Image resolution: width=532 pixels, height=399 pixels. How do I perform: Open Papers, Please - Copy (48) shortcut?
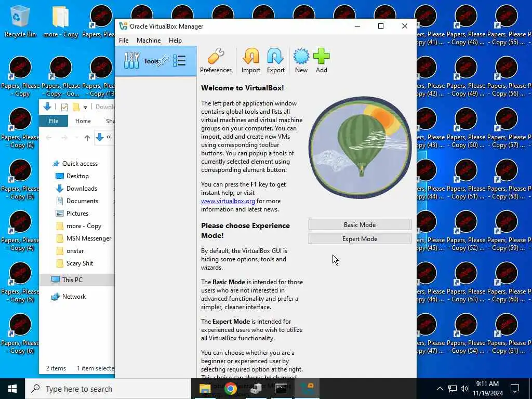[x=466, y=25]
